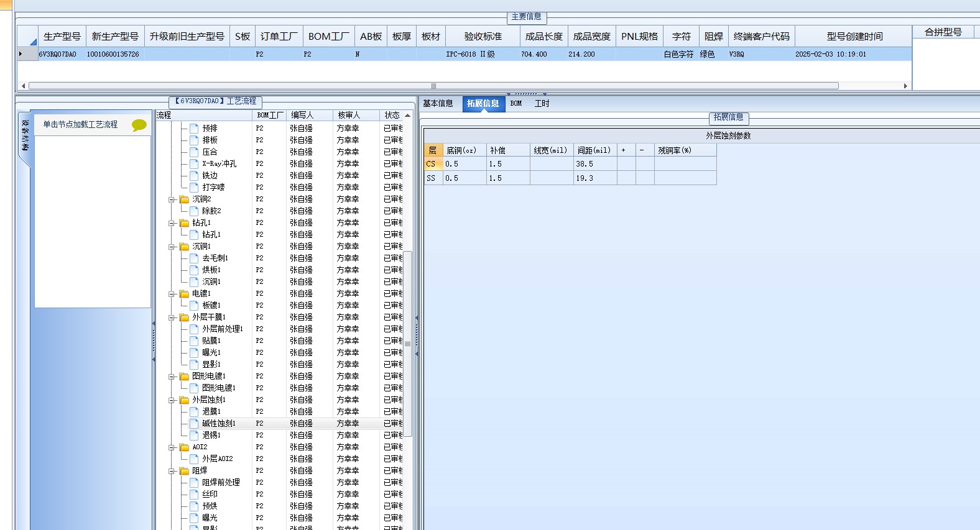This screenshot has height=530, width=980.
Task: Open the BOM tab
Action: tap(516, 104)
